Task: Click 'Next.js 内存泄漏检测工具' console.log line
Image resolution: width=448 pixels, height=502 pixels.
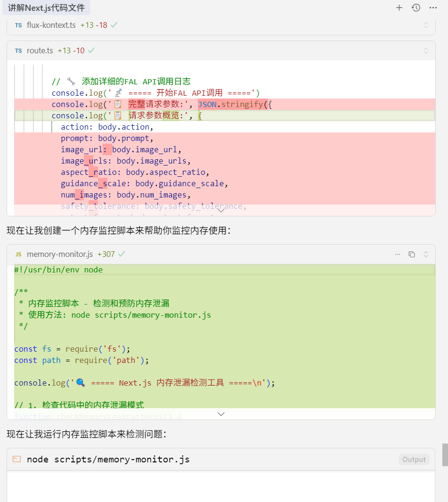Action: (145, 383)
